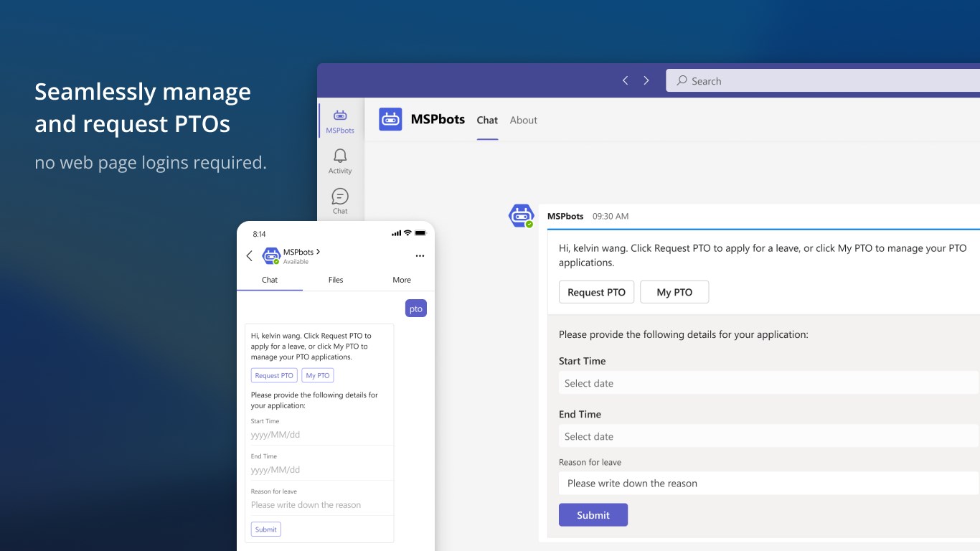Tap the 'Hi, kelvin wang' greeting on phone
This screenshot has width=980, height=551.
click(x=311, y=346)
